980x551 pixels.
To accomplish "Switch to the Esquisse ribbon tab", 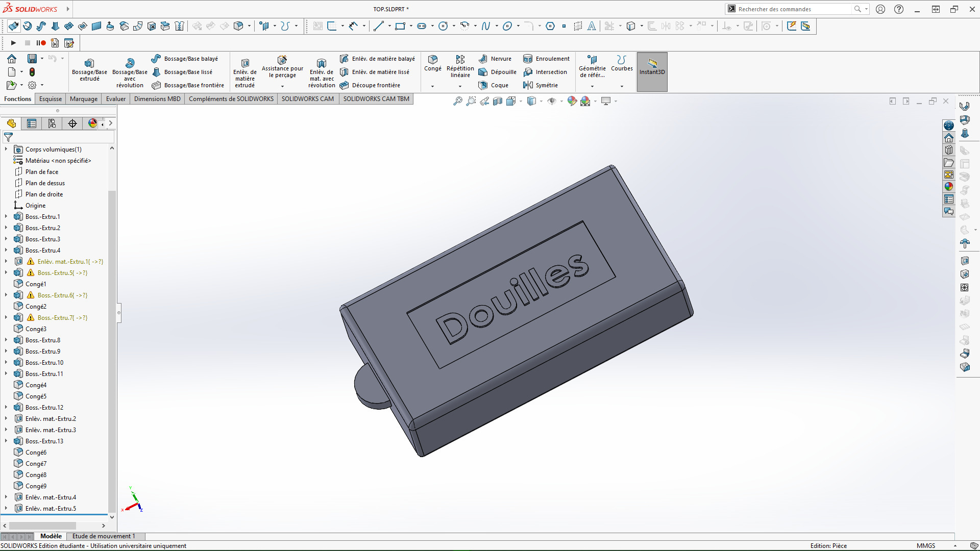I will (x=50, y=98).
